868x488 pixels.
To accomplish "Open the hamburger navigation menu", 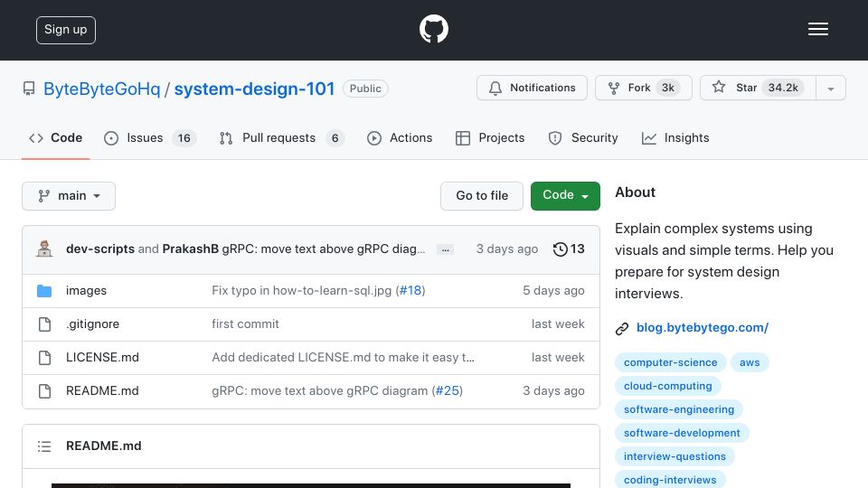I will (x=817, y=29).
